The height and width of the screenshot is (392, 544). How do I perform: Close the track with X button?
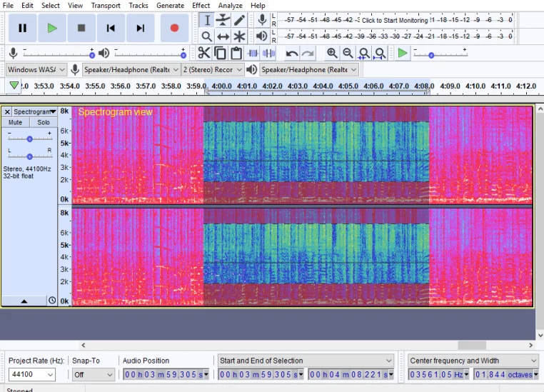coord(7,112)
